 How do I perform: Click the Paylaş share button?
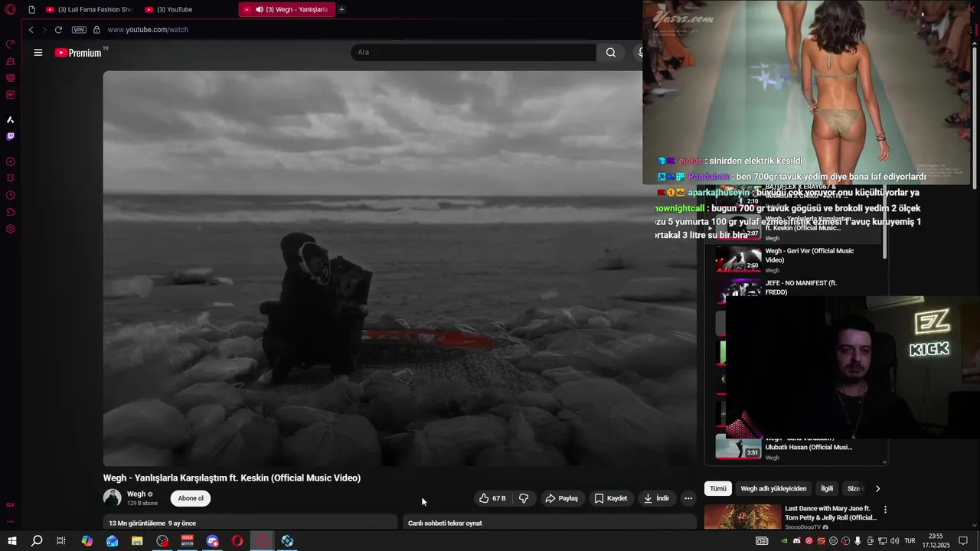point(561,498)
